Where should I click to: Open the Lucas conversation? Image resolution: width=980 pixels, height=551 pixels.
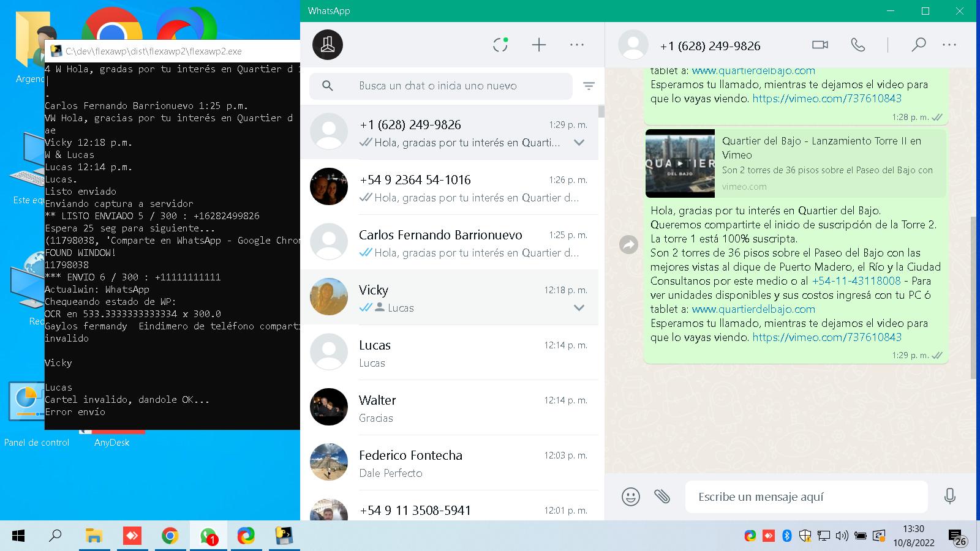pos(449,353)
